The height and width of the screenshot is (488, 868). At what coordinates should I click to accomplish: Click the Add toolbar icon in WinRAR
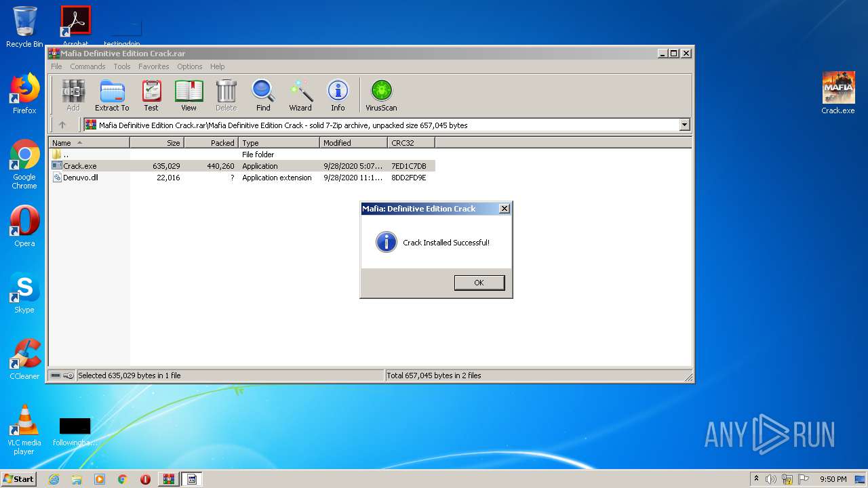[73, 96]
